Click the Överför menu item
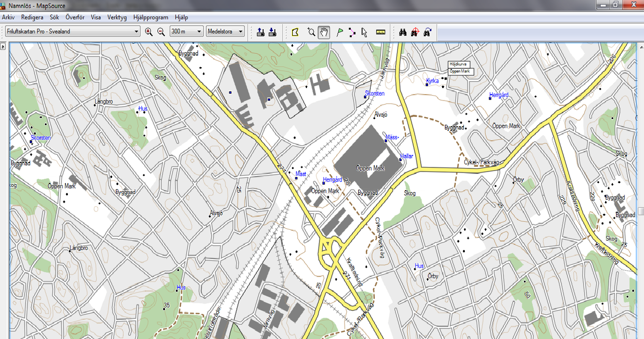This screenshot has height=339, width=644. click(75, 17)
